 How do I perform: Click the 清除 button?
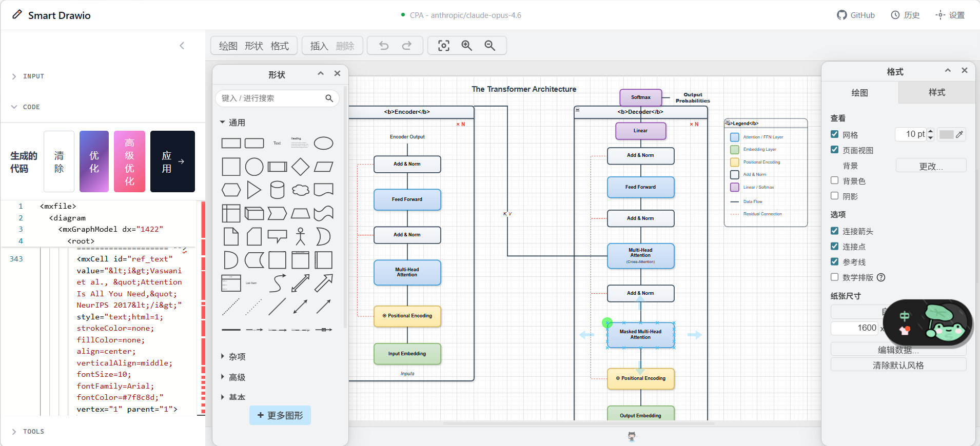click(59, 161)
